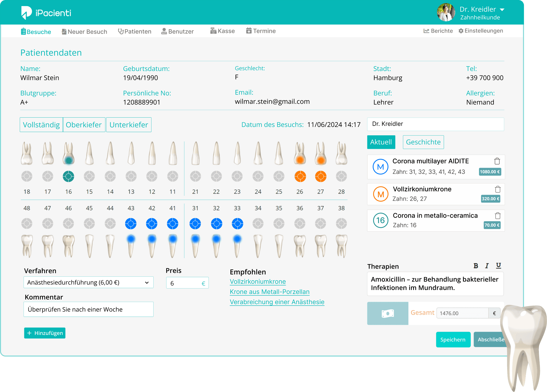Screen dimensions: 547x392
Task: Delete the Corona multilayer AIDITE entry
Action: tap(497, 161)
